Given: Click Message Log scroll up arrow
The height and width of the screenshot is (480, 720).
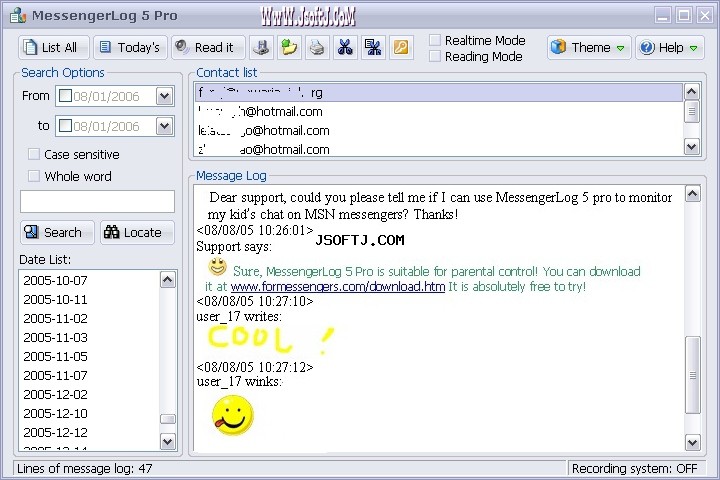Looking at the screenshot, I should pos(693,194).
